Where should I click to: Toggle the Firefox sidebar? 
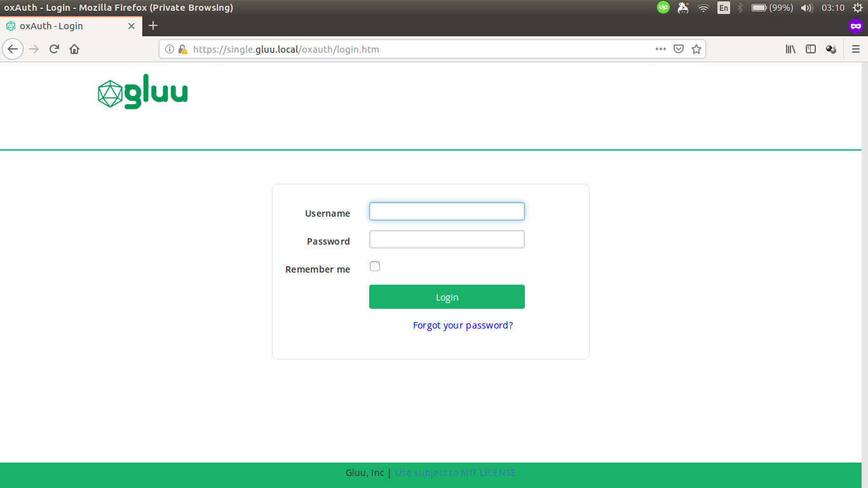pyautogui.click(x=811, y=49)
